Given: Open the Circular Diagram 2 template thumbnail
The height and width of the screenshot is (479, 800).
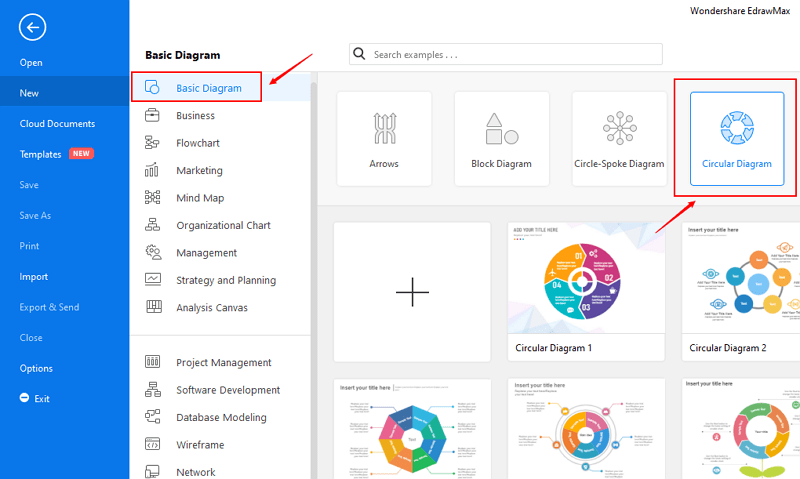Looking at the screenshot, I should (741, 278).
